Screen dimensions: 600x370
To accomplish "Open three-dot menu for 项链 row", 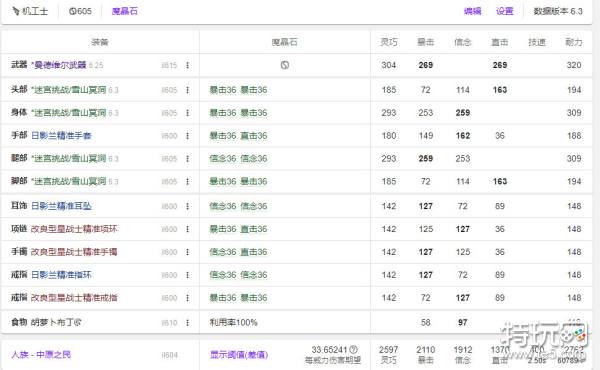I will pos(188,229).
